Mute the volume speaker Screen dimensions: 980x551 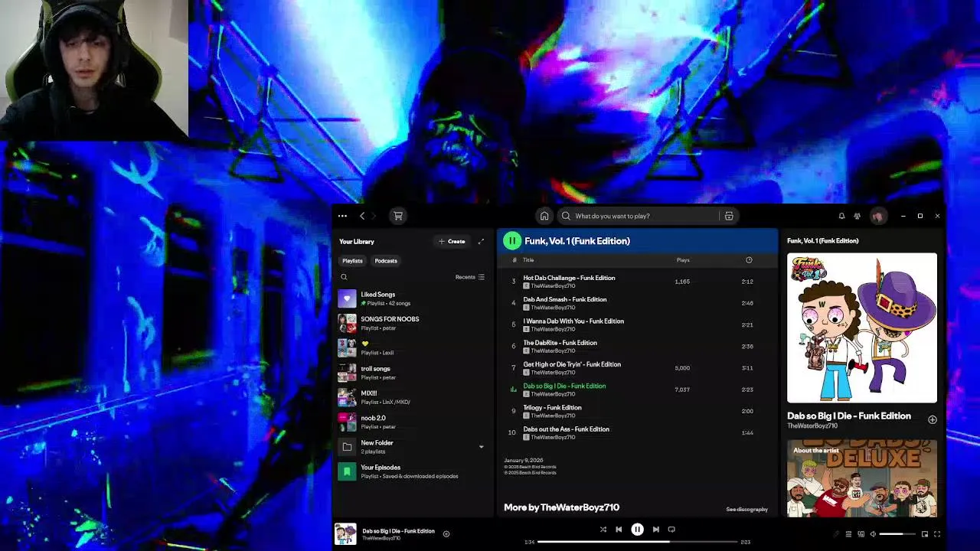[873, 534]
